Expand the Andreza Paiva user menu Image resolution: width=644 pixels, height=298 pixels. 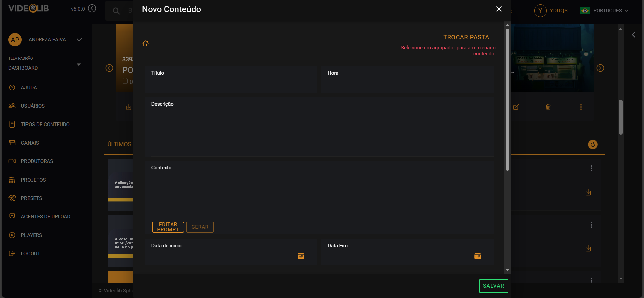[x=79, y=40]
